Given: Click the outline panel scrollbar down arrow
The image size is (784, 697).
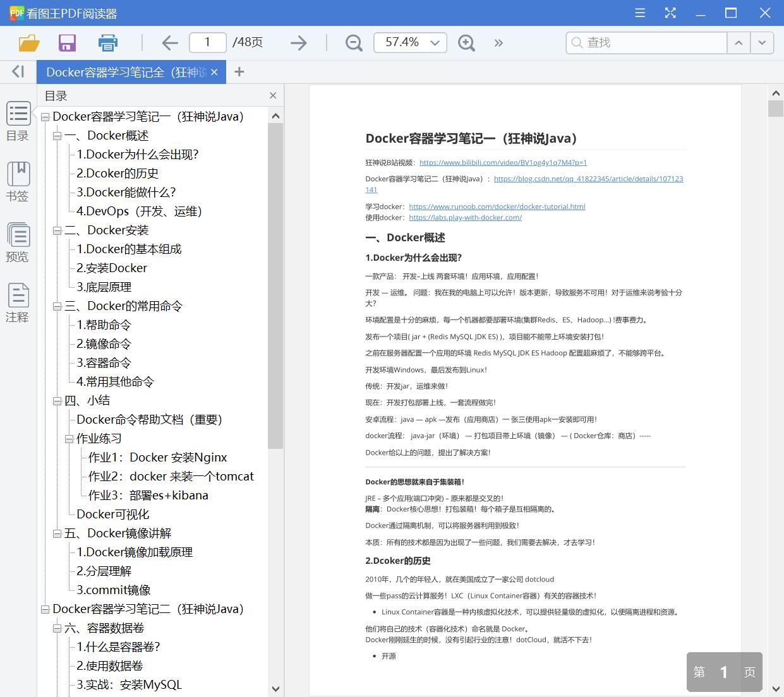Looking at the screenshot, I should coord(275,689).
